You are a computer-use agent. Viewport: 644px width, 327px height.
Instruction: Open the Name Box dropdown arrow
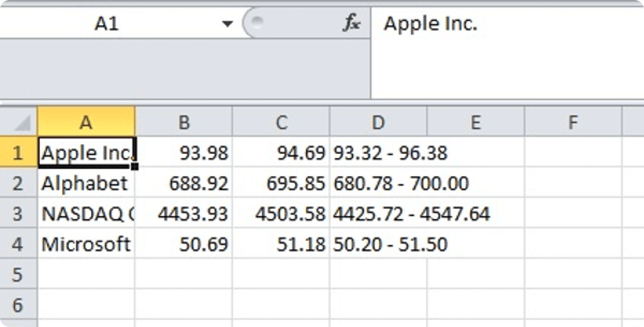[227, 24]
